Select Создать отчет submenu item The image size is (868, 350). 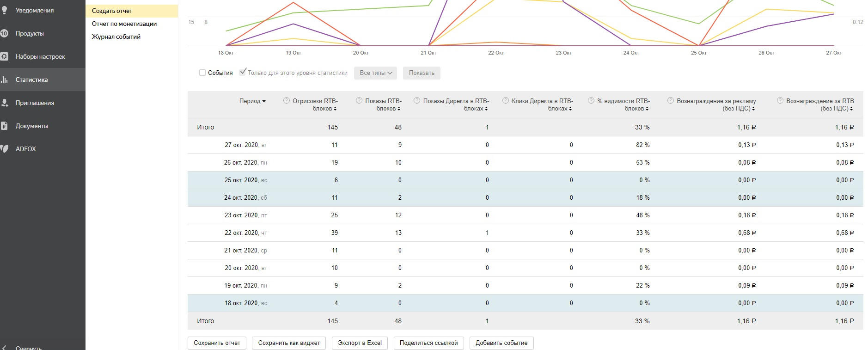132,11
